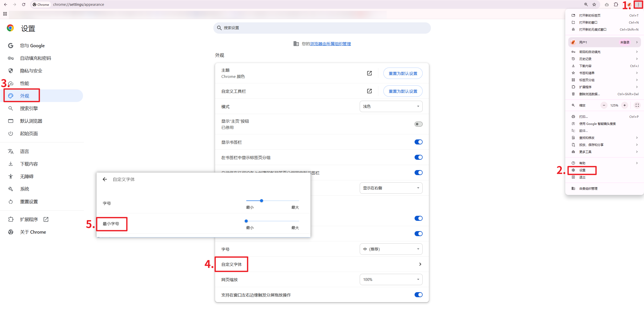Open the extensions puzzle icon in toolbar
The image size is (644, 311).
pos(616,5)
